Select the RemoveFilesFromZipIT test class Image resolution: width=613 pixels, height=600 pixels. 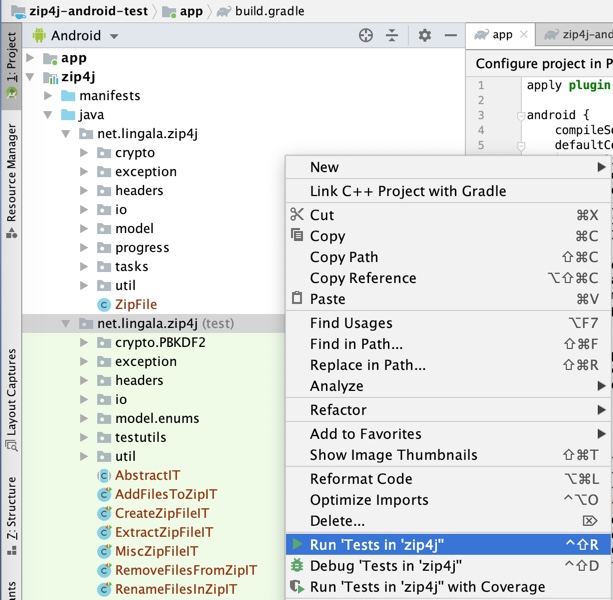177,570
